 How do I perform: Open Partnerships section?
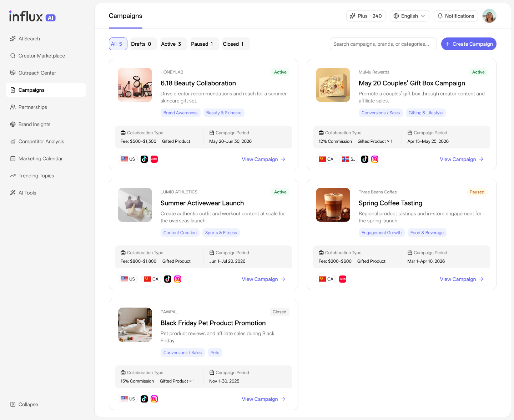[46, 107]
